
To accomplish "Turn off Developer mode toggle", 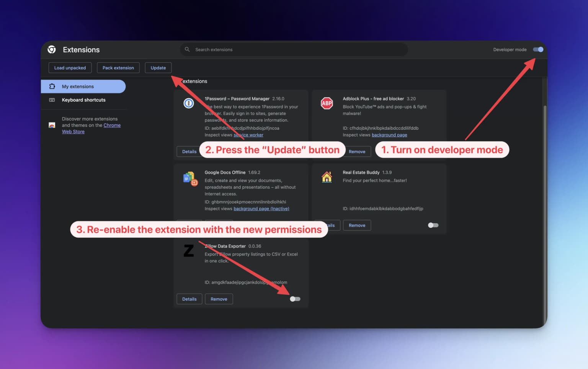I will tap(538, 49).
